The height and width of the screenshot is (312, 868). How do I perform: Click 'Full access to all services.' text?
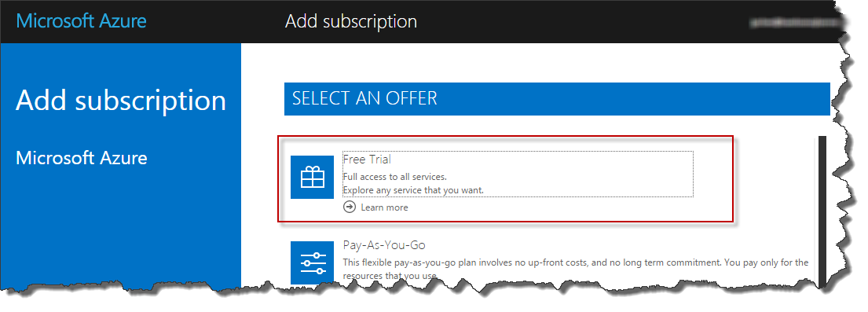tap(394, 177)
